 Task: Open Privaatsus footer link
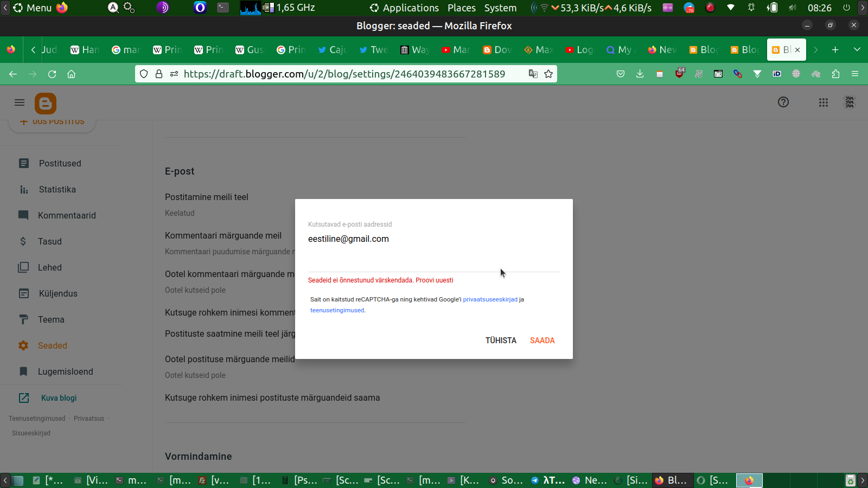pyautogui.click(x=89, y=419)
